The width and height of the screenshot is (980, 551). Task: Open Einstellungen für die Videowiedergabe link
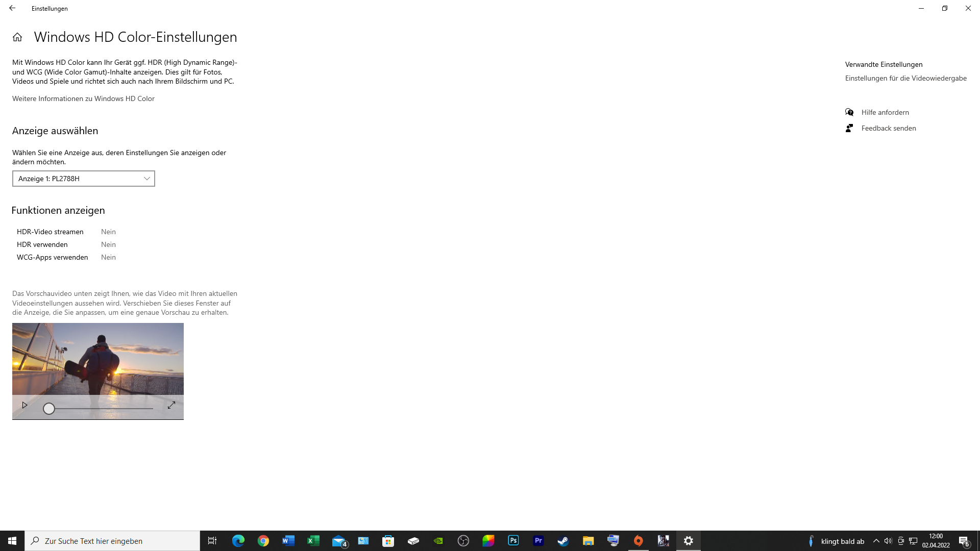905,78
